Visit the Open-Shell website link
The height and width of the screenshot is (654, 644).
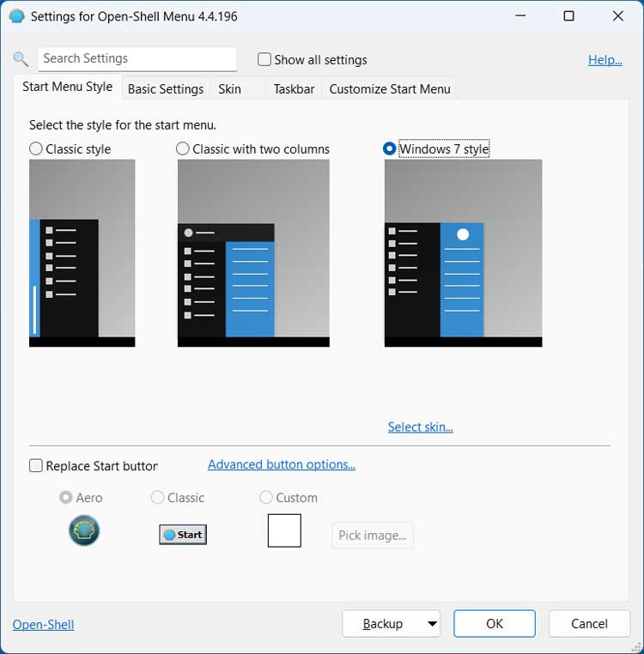(44, 624)
